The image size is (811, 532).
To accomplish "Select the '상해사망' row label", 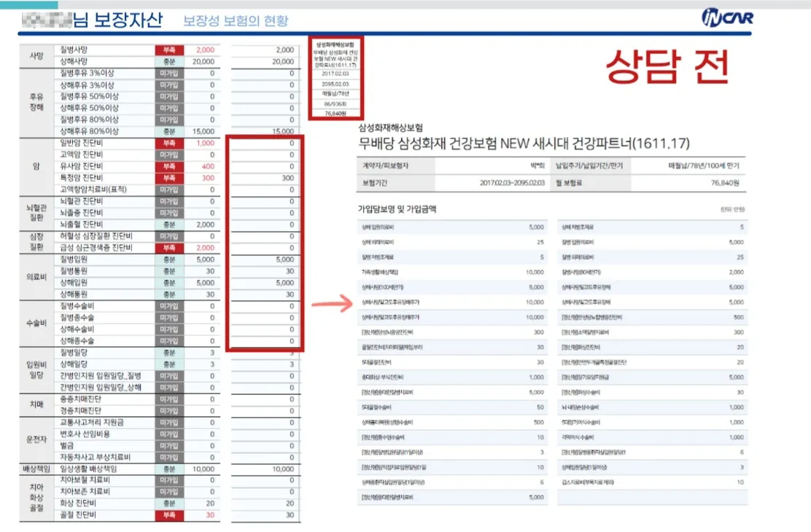I will [x=74, y=61].
